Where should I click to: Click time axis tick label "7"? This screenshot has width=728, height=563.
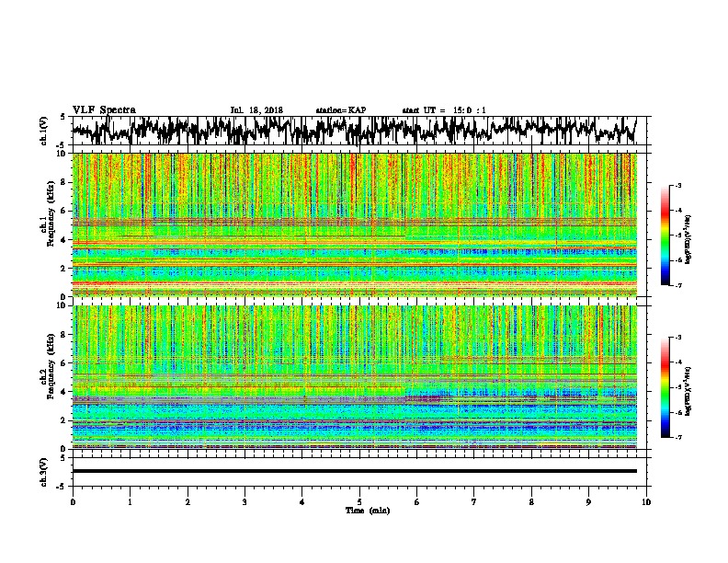click(x=474, y=502)
